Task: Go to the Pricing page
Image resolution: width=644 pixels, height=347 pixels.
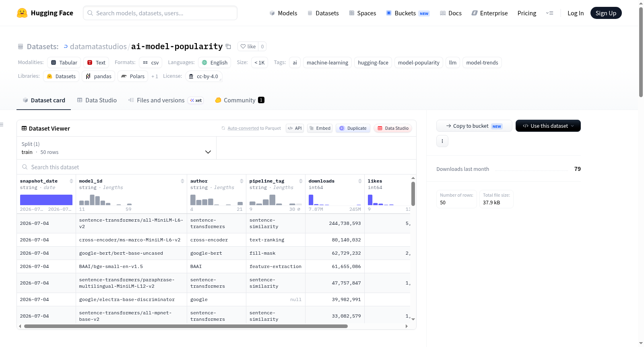Action: [527, 13]
